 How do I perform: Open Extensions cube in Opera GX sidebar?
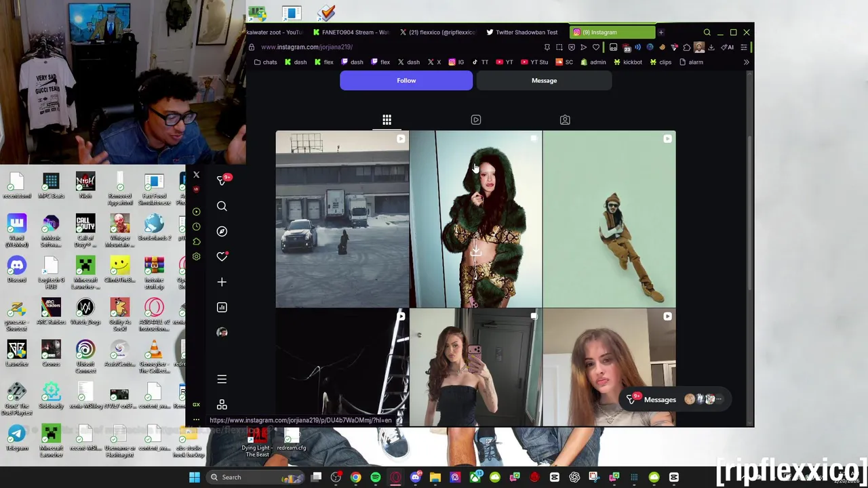pos(196,241)
